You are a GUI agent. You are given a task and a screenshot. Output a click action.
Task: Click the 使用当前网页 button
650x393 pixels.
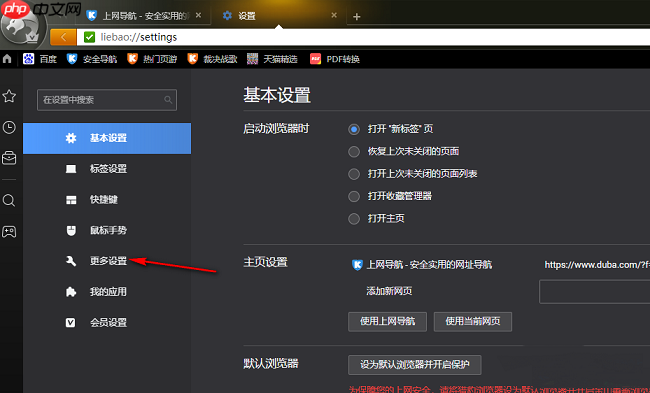473,321
